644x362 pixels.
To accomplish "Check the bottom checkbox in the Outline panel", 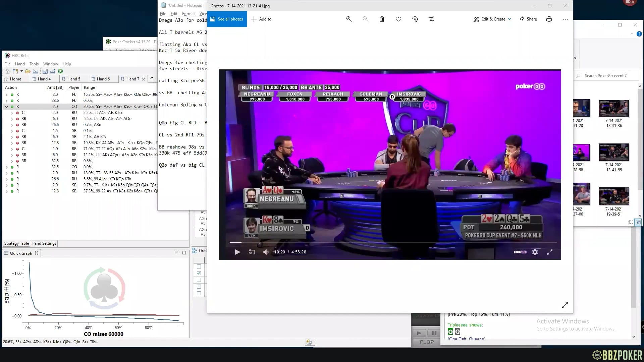I will pyautogui.click(x=199, y=293).
